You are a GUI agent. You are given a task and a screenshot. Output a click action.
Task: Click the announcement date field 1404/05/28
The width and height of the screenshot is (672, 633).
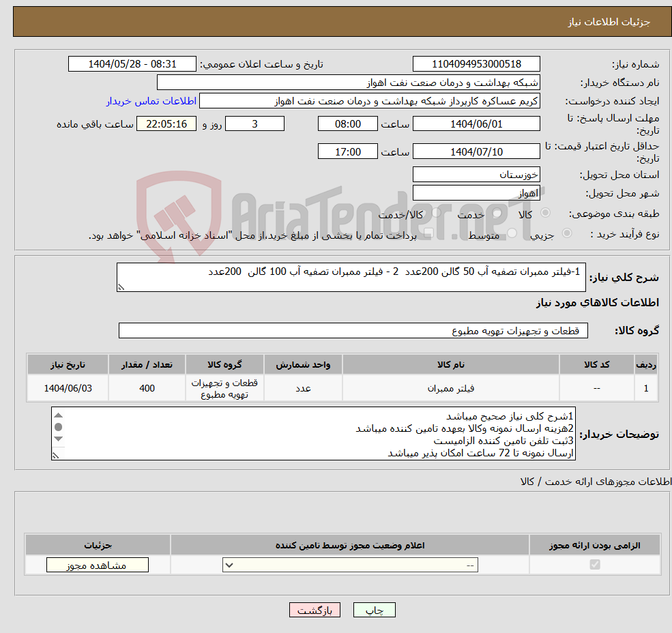[132, 64]
